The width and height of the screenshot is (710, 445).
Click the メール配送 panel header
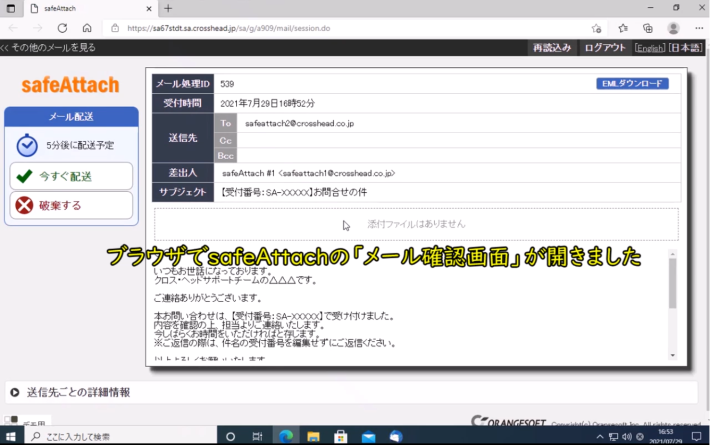[71, 117]
